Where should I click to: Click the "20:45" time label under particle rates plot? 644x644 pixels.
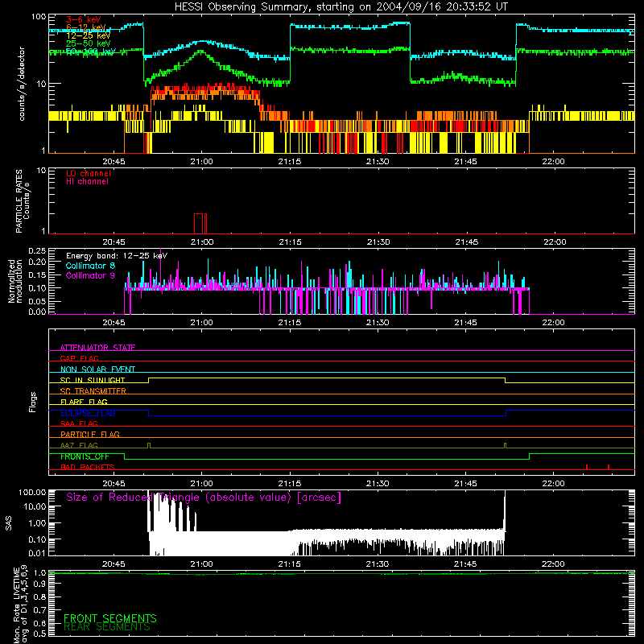point(114,242)
